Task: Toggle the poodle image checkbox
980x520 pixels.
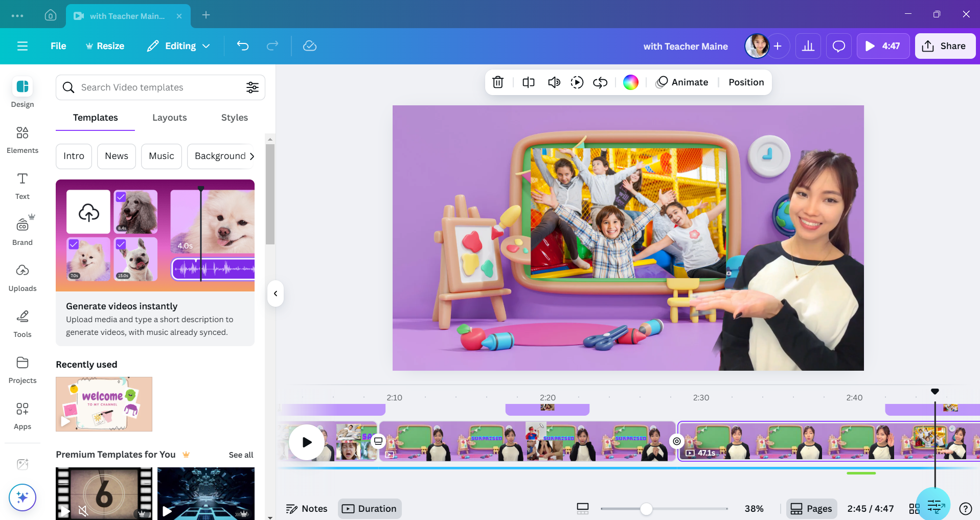Action: point(121,197)
